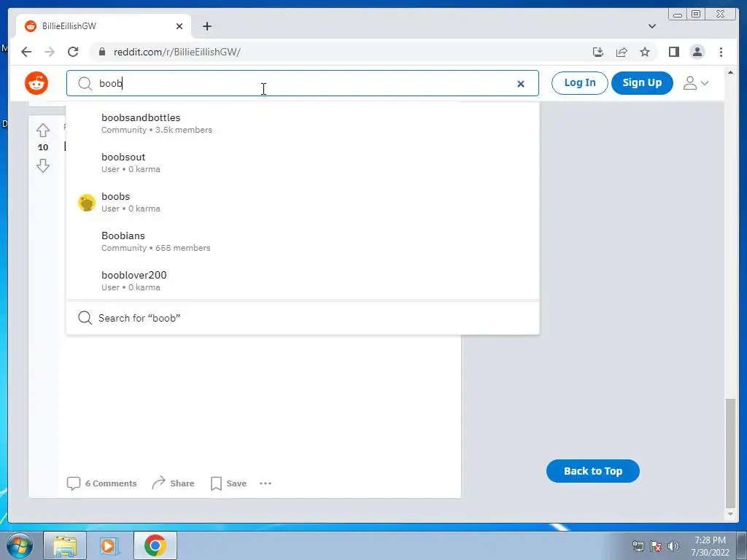Open a new tab with plus
Screen dimensions: 747x560
click(x=206, y=26)
